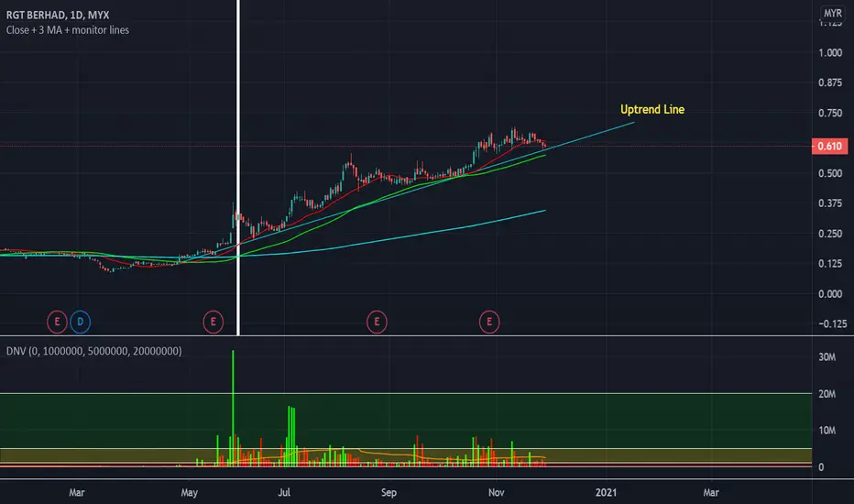
Task: Click the RGT BERHAD, 1D, MYX symbol title
Action: point(58,15)
